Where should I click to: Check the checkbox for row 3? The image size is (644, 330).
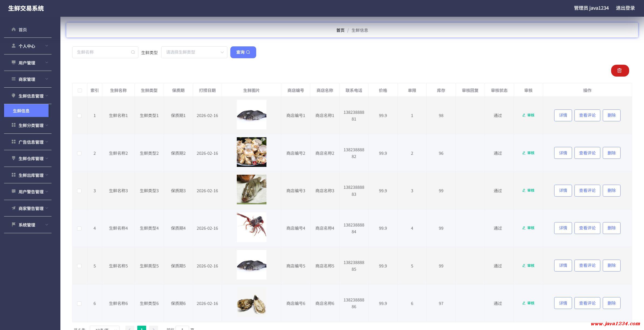(x=79, y=191)
